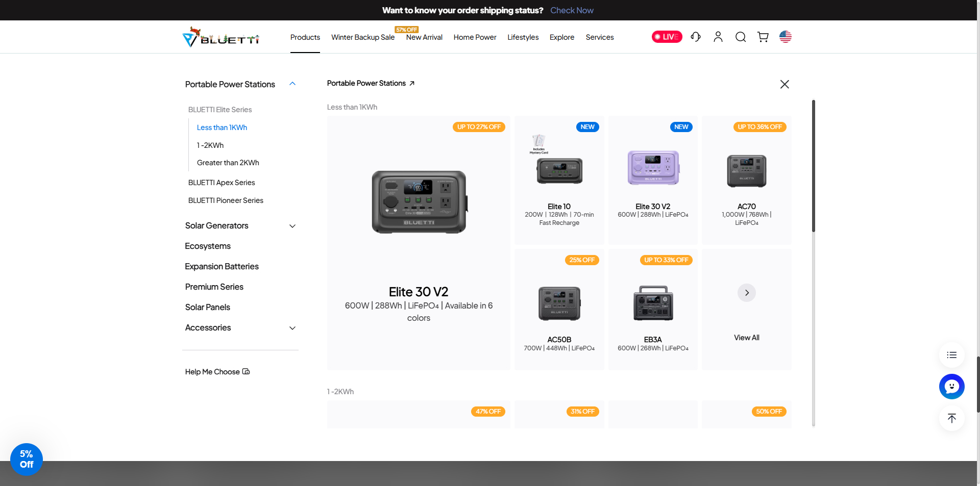Open the chat bot bubble
Image resolution: width=980 pixels, height=486 pixels.
click(x=951, y=387)
